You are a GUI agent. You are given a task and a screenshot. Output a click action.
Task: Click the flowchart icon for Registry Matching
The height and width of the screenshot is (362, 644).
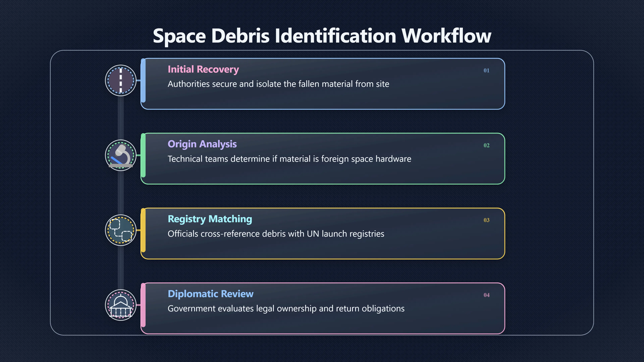click(121, 230)
